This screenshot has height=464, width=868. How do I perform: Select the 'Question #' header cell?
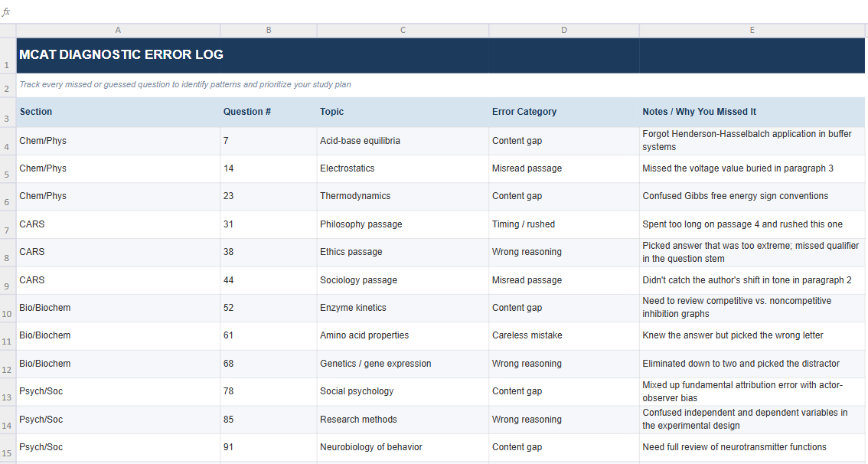click(x=269, y=112)
